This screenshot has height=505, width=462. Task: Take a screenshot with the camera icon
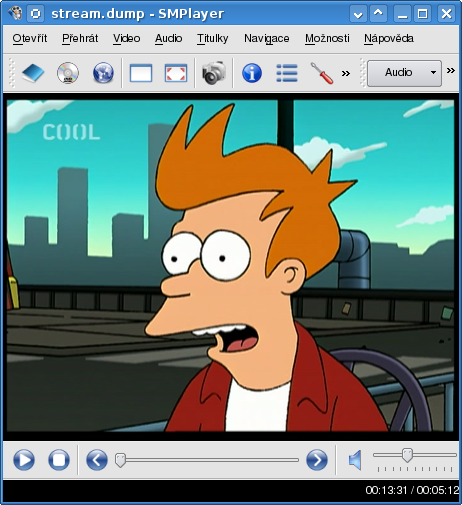214,73
